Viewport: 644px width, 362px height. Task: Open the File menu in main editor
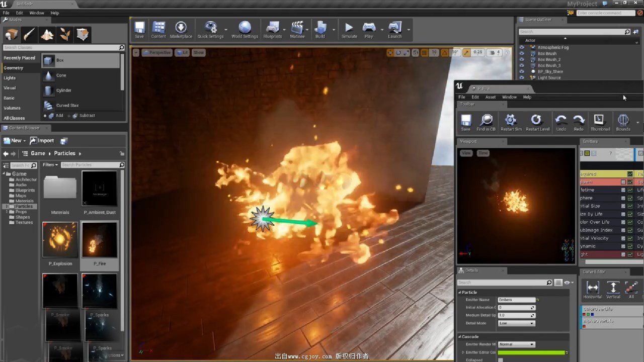click(6, 13)
